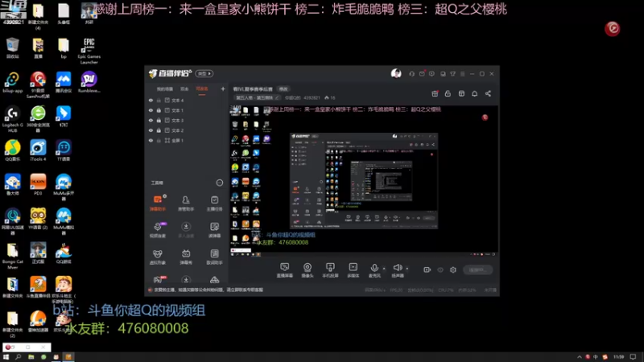644x362 pixels.
Task: Open File Explorer from the taskbar
Action: click(31, 357)
